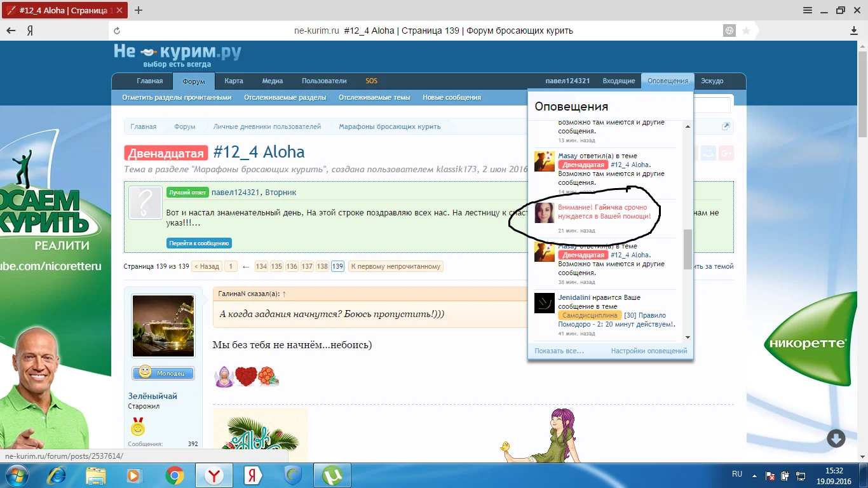Open the network tray icon
The height and width of the screenshot is (488, 868).
click(799, 475)
